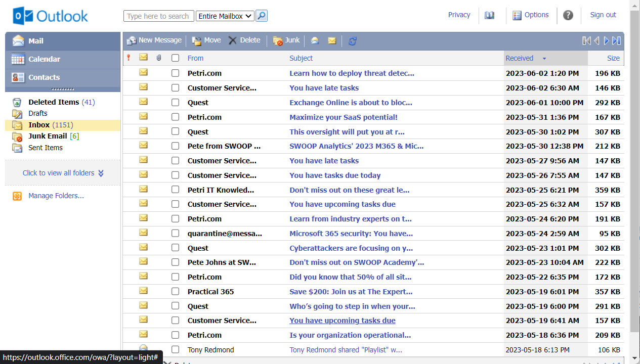Switch to the Calendar module
640x364 pixels.
pos(63,59)
